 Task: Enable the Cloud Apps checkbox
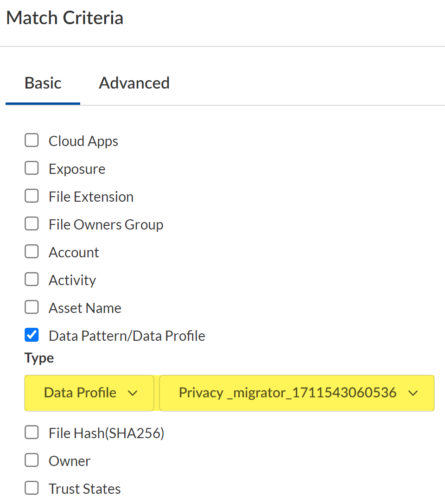(x=32, y=140)
